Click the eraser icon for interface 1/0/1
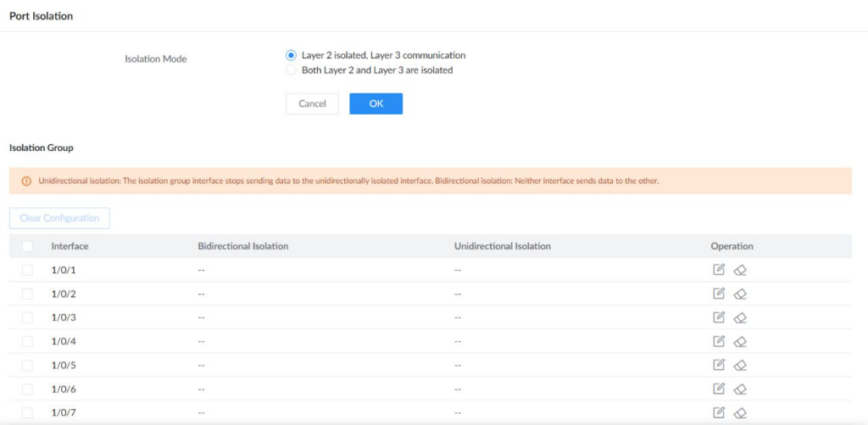The height and width of the screenshot is (425, 868). (x=740, y=271)
